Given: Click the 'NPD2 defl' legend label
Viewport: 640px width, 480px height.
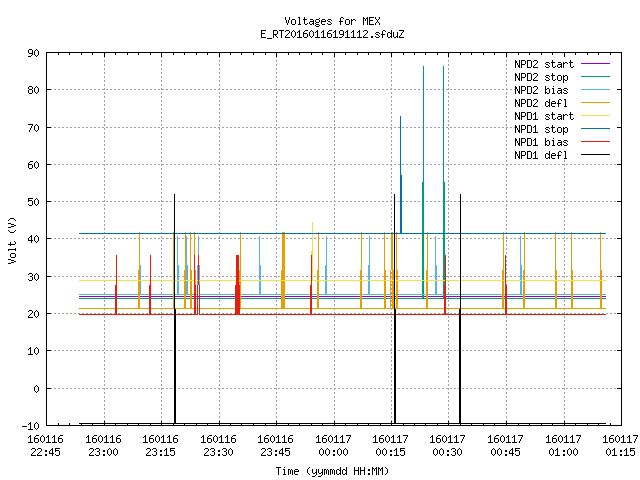Looking at the screenshot, I should click(541, 103).
